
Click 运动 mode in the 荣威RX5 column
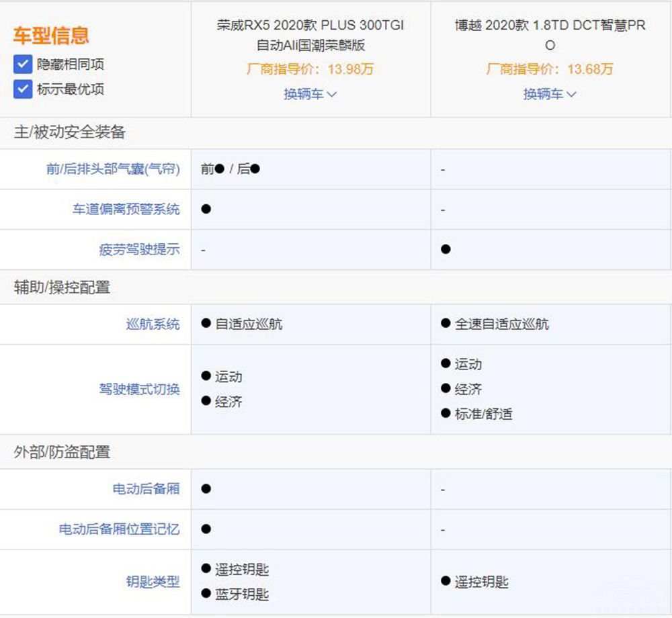click(x=228, y=376)
